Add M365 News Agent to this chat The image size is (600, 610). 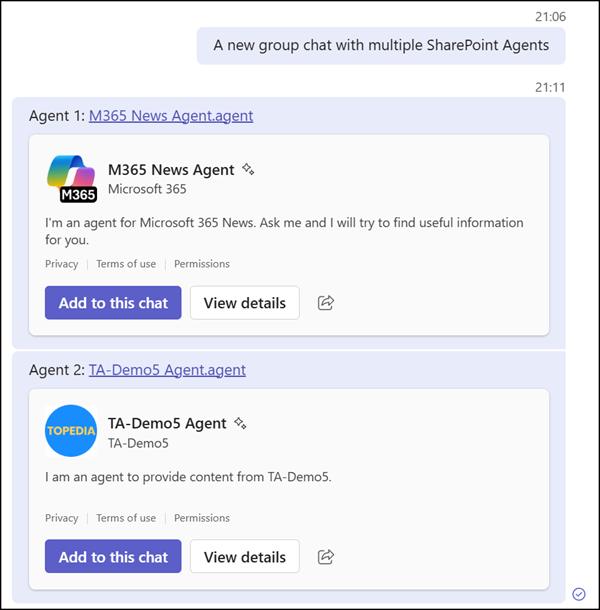tap(113, 303)
